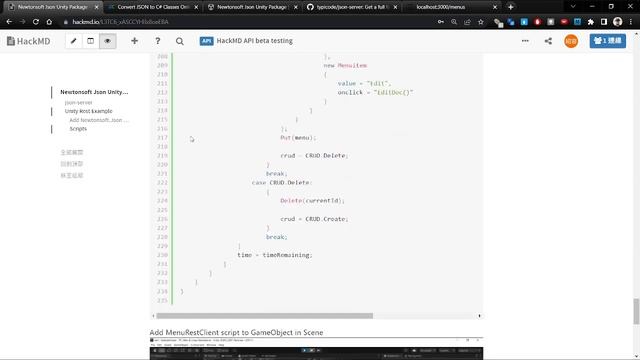Close the 'typicode/json-server' tab
Image resolution: width=640 pixels, height=360 pixels.
(395, 7)
